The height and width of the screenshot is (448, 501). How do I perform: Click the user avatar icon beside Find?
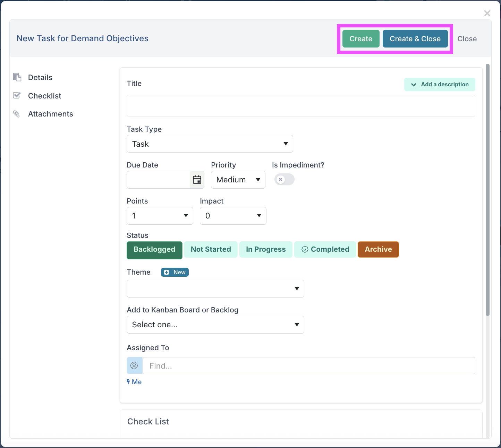[x=134, y=365]
